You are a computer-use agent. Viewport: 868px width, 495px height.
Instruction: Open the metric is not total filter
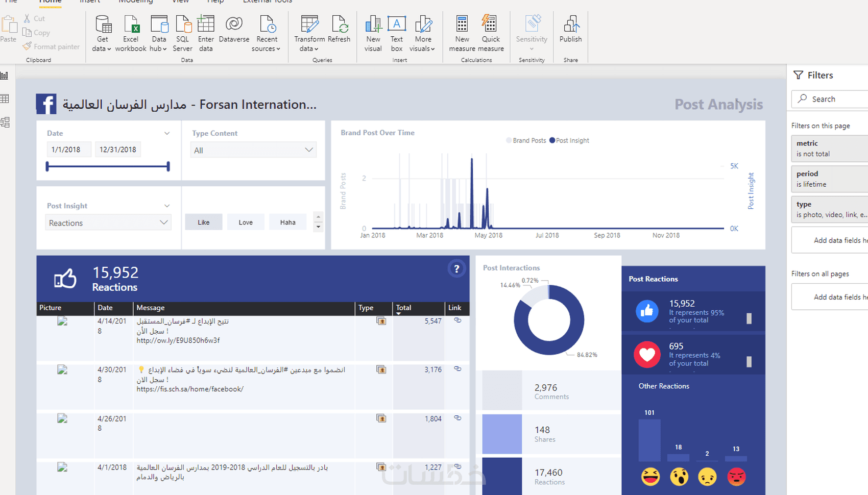click(829, 148)
